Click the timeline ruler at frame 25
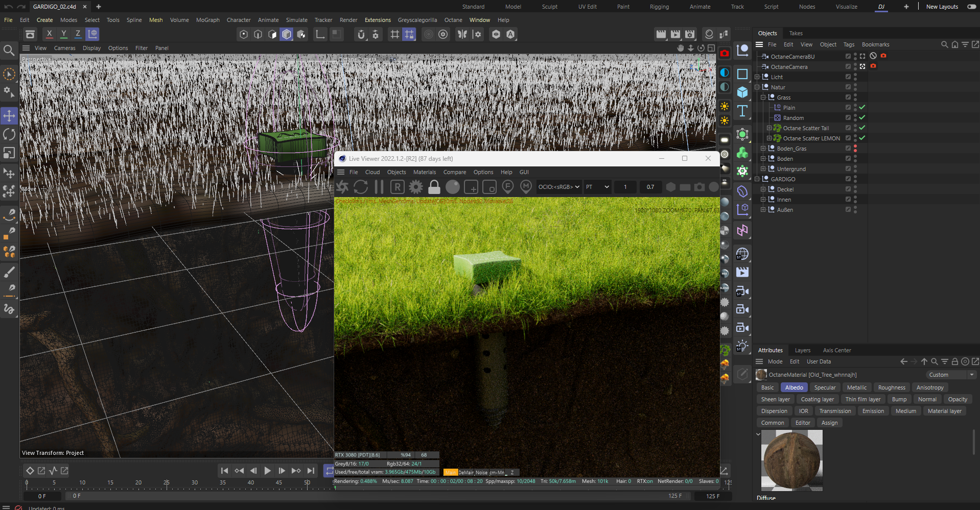Viewport: 980px width, 510px height. click(166, 482)
